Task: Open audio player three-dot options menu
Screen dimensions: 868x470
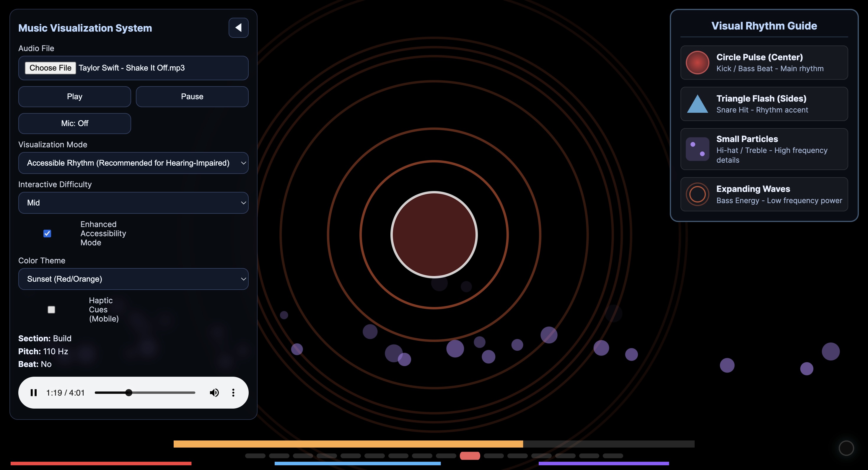Action: (233, 393)
